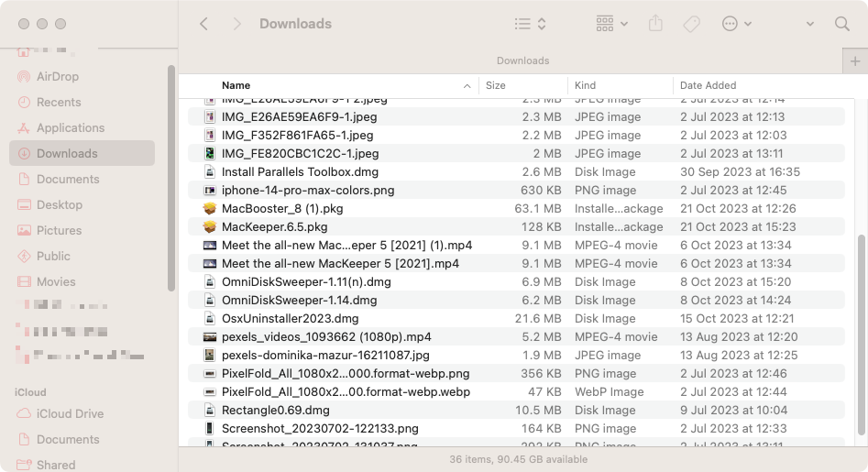Viewport: 868px width, 472px height.
Task: Click the 63.1 MB size value
Action: (537, 209)
